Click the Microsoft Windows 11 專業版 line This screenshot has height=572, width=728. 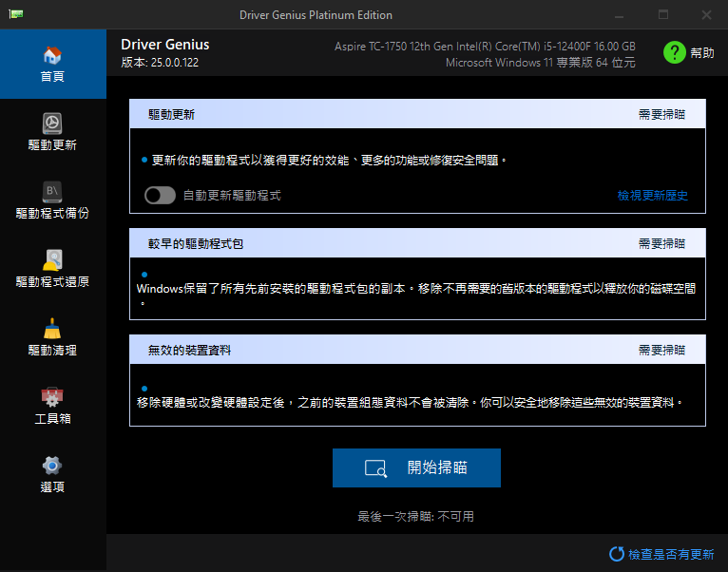tap(541, 62)
